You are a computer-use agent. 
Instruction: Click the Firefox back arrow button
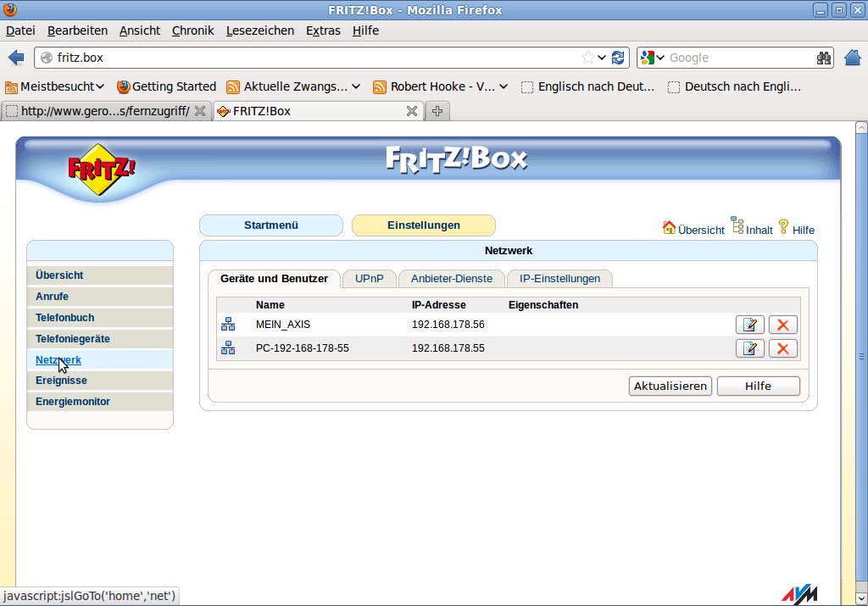coord(16,58)
